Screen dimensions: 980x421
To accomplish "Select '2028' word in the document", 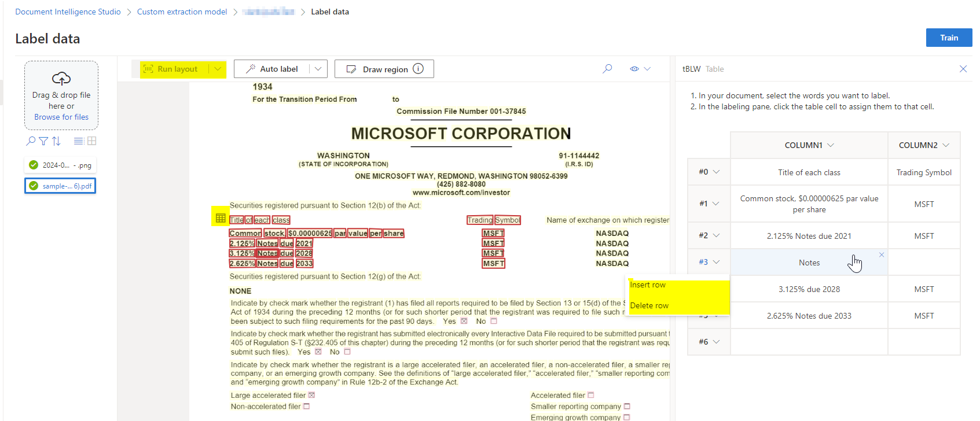I will pos(304,253).
